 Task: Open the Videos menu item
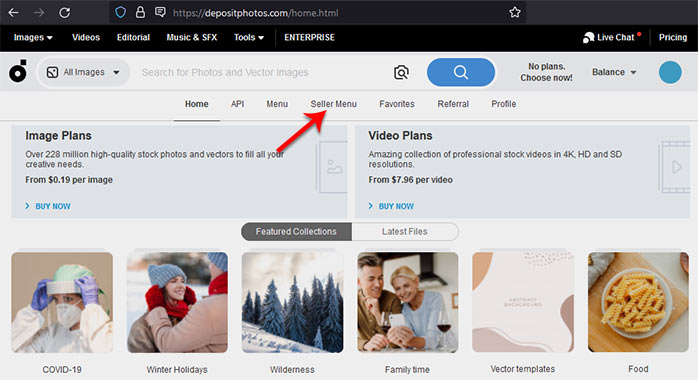click(86, 37)
